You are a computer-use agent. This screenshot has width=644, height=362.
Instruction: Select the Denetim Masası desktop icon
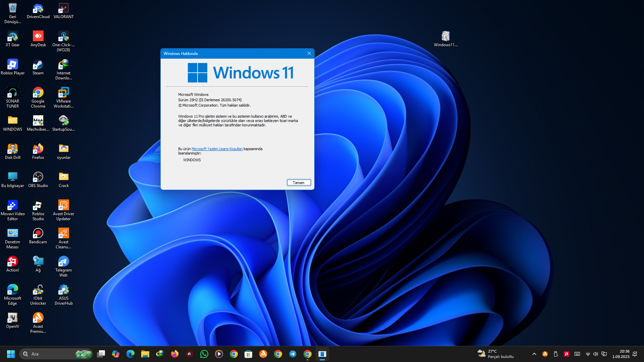(x=13, y=239)
